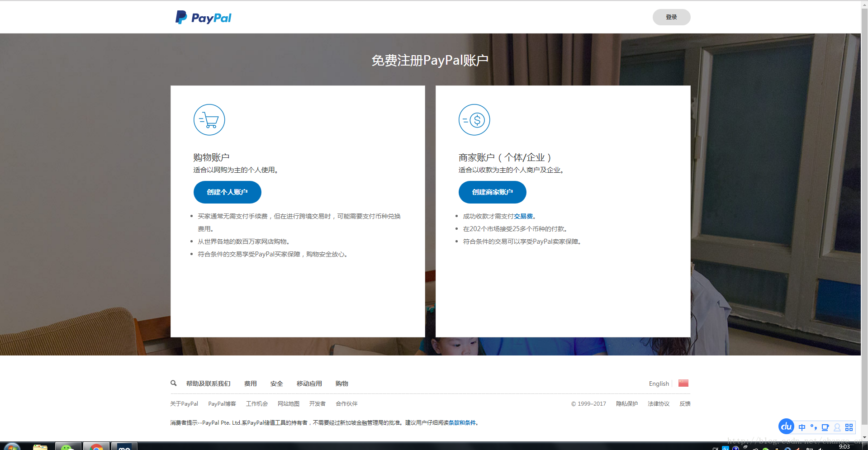The width and height of the screenshot is (868, 450).
Task: Open the 交易费 transaction fee link
Action: [523, 216]
